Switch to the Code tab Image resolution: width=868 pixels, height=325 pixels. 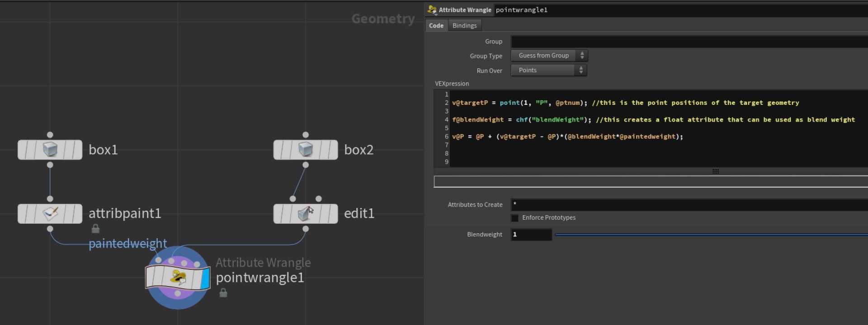tap(436, 26)
